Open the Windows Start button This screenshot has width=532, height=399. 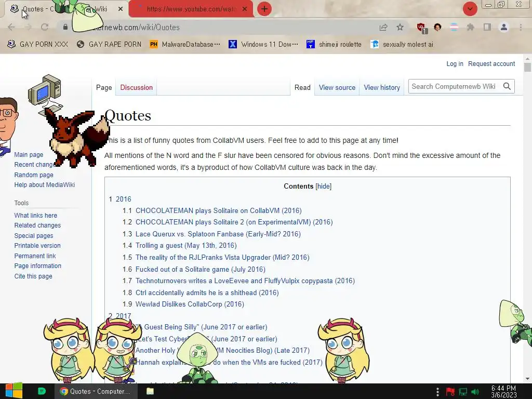click(14, 391)
